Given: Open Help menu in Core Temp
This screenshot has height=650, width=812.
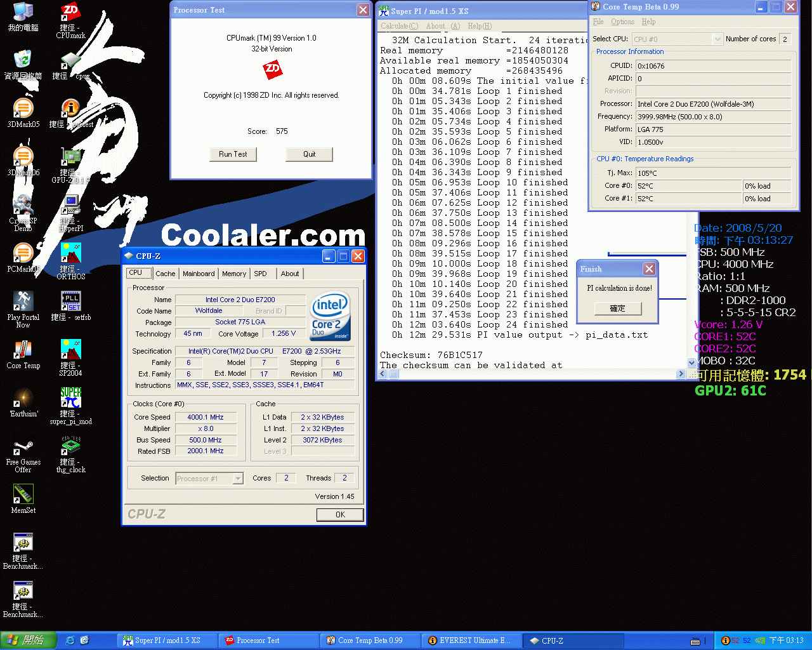Looking at the screenshot, I should (x=648, y=22).
